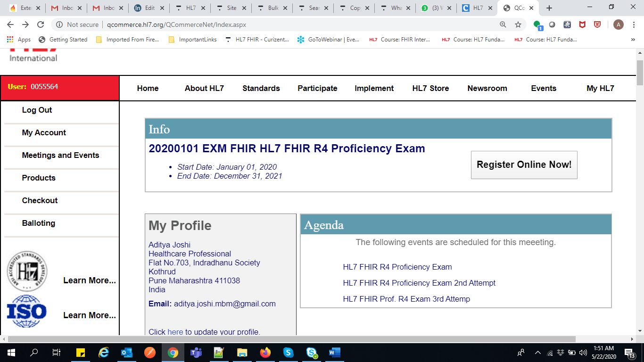Image resolution: width=644 pixels, height=362 pixels.
Task: Open the Implement menu
Action: pyautogui.click(x=374, y=88)
